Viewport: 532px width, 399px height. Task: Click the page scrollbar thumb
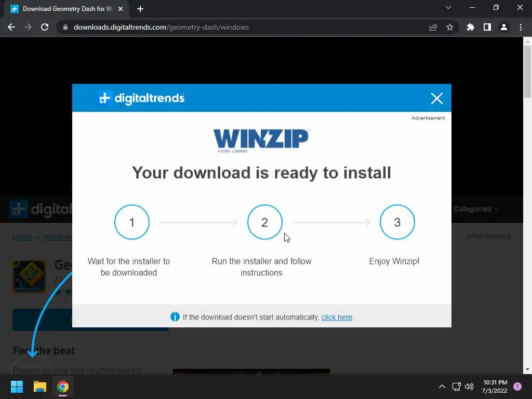click(x=527, y=72)
